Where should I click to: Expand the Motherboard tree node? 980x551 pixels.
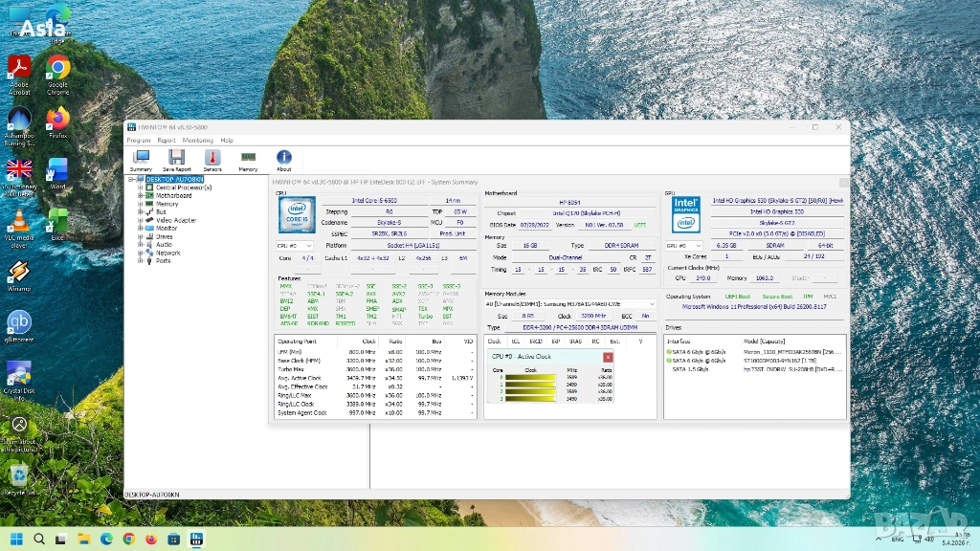(x=140, y=196)
